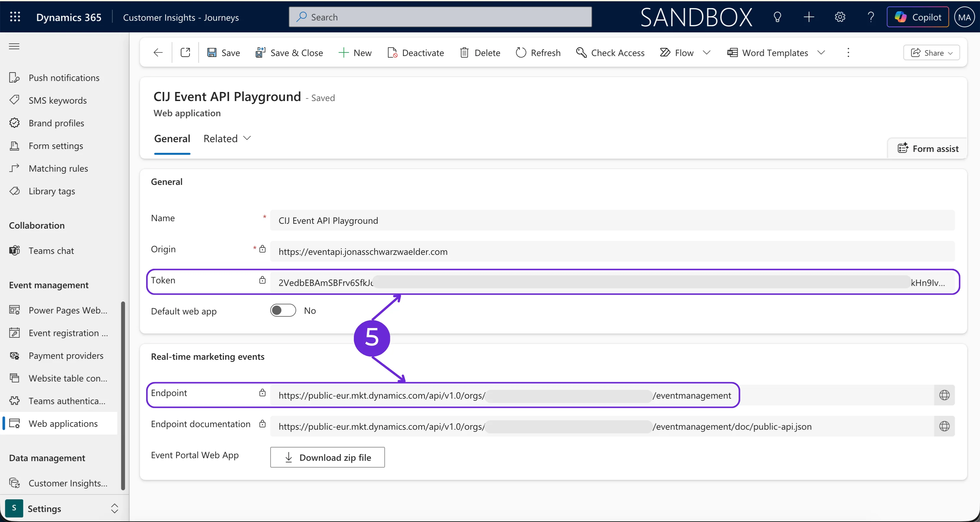Click the Flow command
This screenshot has width=980, height=522.
coord(677,52)
